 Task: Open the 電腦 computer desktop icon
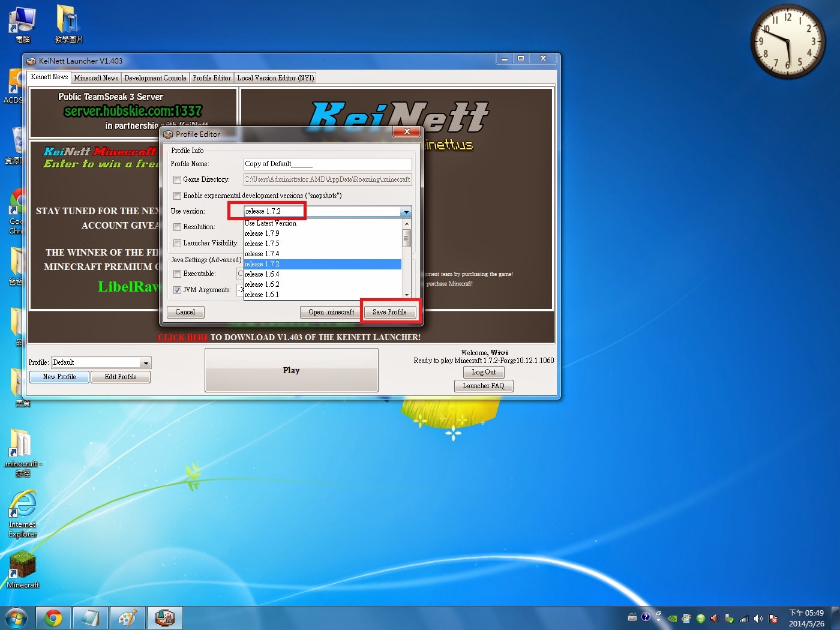pos(22,24)
